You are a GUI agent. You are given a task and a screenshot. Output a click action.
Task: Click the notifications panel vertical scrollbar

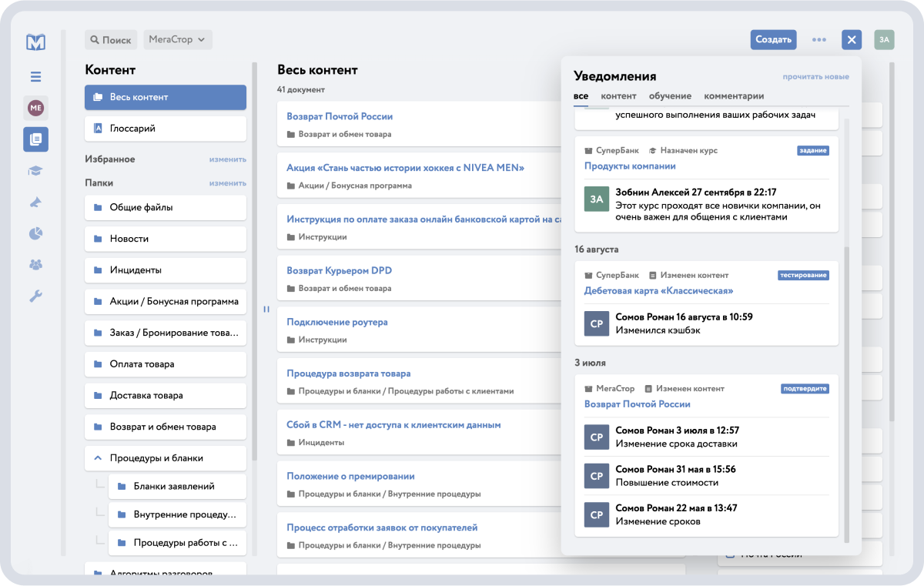[x=847, y=393]
